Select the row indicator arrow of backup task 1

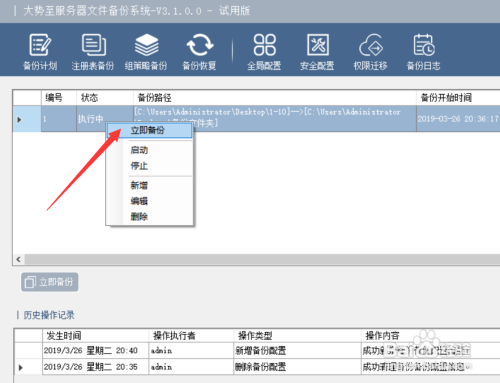(19, 119)
